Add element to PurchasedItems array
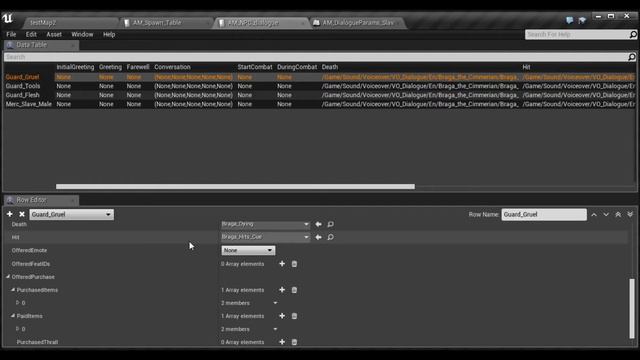The height and width of the screenshot is (360, 640). click(x=282, y=290)
